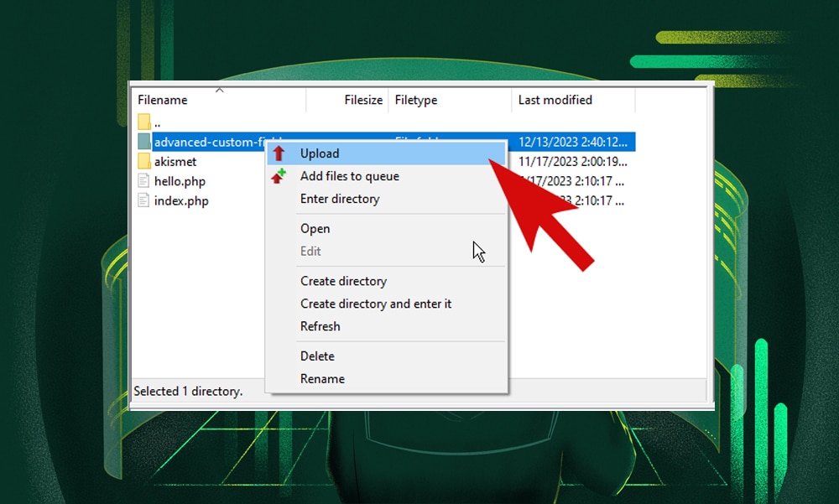The height and width of the screenshot is (504, 839).
Task: Open the Last modified column header
Action: [x=555, y=100]
